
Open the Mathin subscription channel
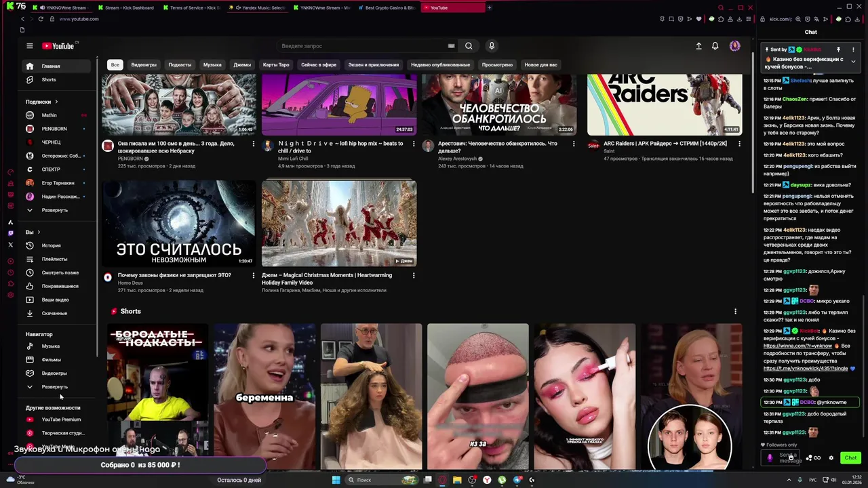click(56, 115)
